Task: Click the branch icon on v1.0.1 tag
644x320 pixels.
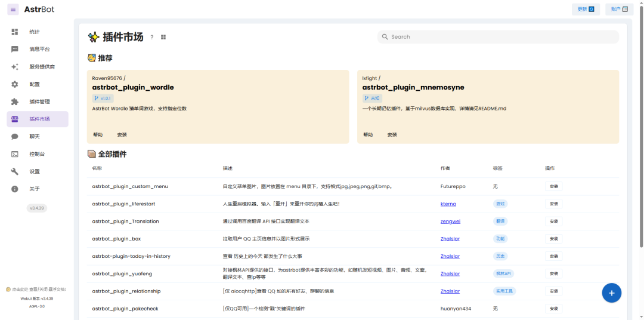Action: [x=97, y=99]
